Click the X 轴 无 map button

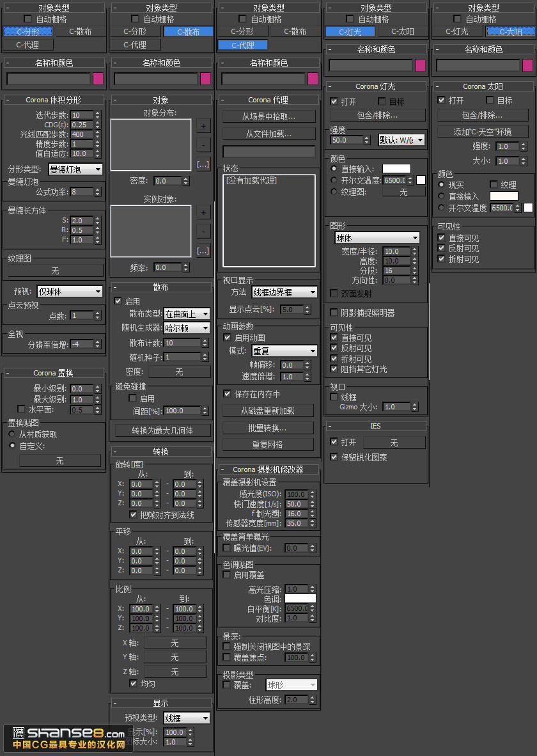(x=175, y=643)
